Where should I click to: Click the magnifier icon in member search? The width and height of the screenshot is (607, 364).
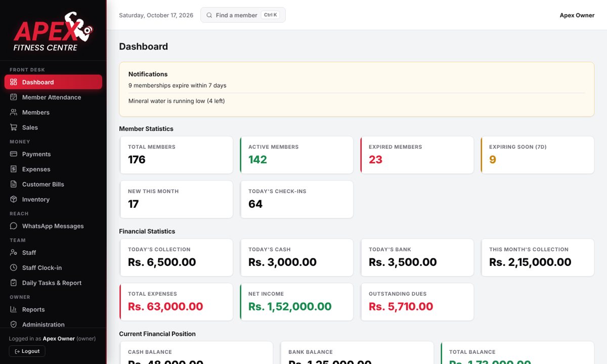point(209,15)
